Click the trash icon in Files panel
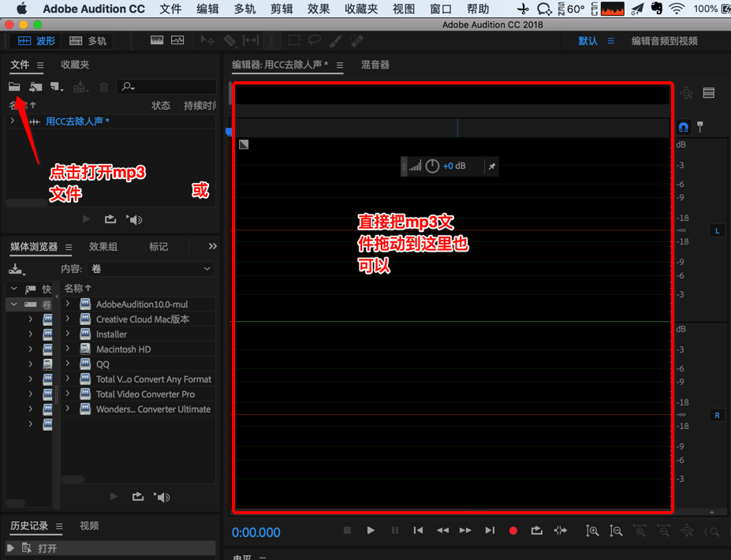Image resolution: width=731 pixels, height=560 pixels. click(x=103, y=87)
